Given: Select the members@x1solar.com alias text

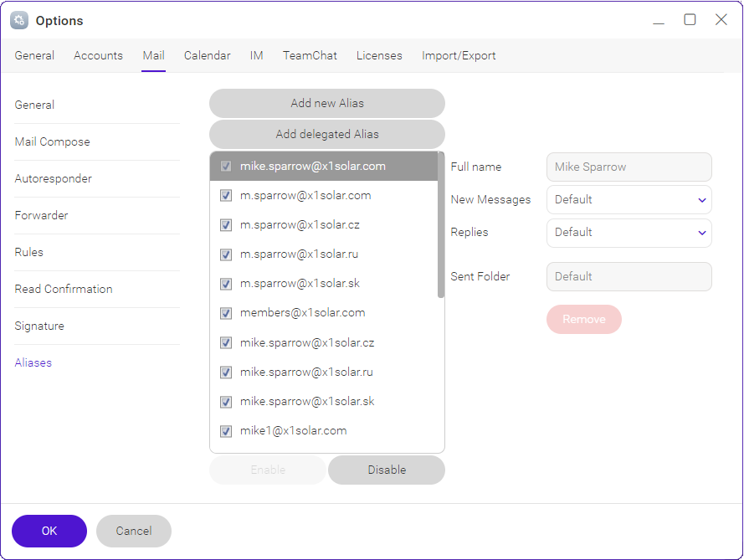Looking at the screenshot, I should click(x=303, y=313).
